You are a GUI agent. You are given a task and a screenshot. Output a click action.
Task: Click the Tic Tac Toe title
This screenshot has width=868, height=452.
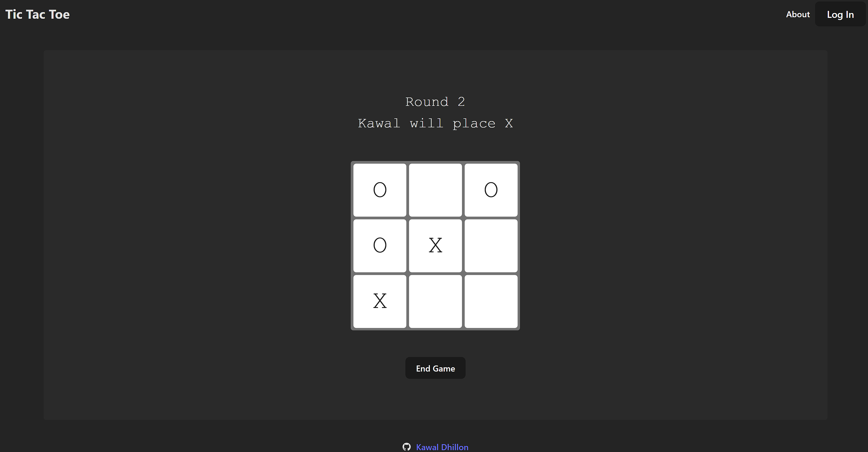point(37,14)
